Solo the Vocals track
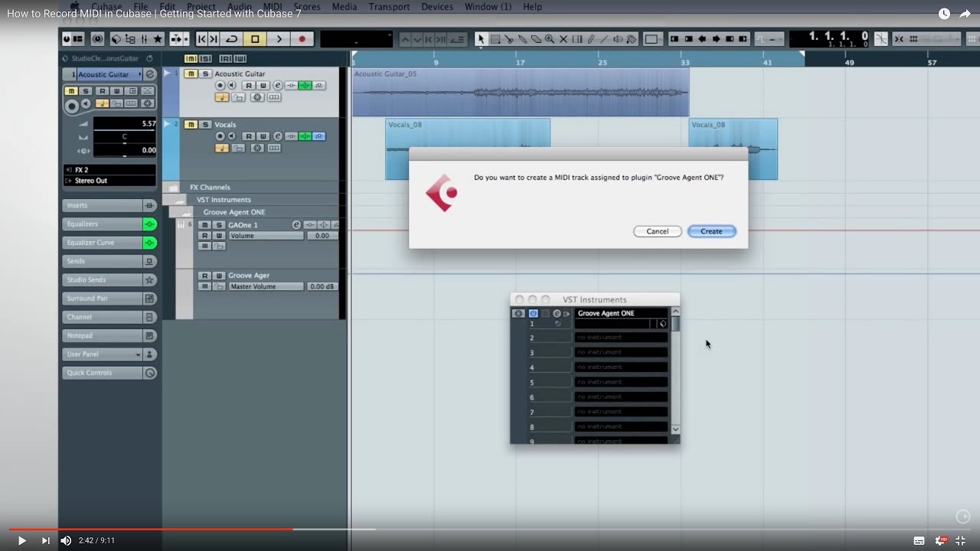Image resolution: width=980 pixels, height=551 pixels. 204,125
